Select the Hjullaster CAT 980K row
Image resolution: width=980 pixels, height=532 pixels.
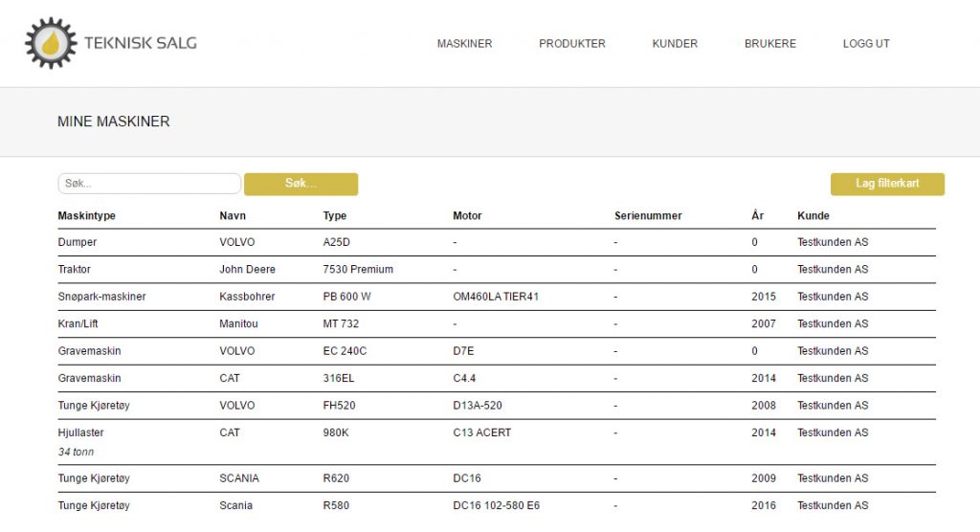(497, 442)
